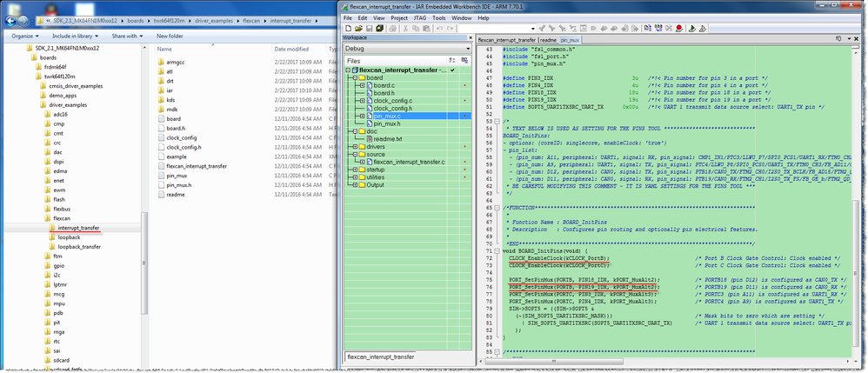Switch to the flexcan_interrupt_transfer editor tab
Screen dimensions: 868x373
point(507,40)
